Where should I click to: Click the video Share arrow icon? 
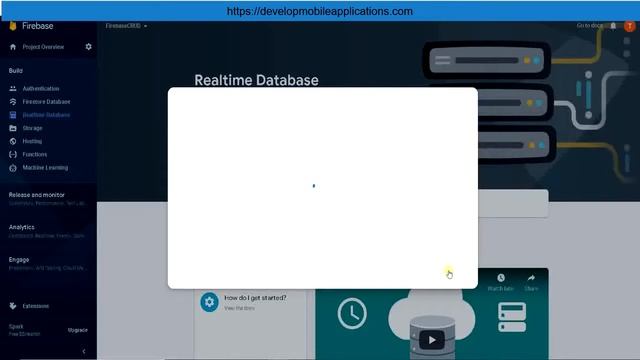(x=531, y=278)
